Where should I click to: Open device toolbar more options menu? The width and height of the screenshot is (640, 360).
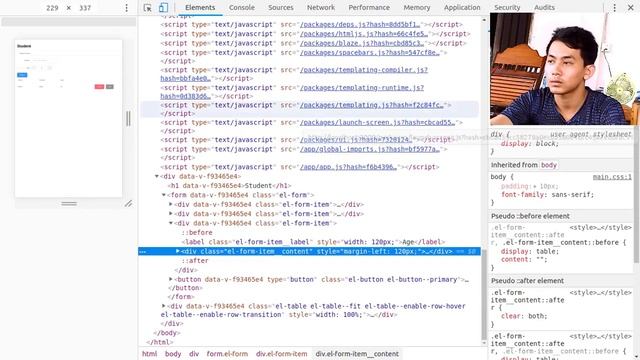pos(127,8)
